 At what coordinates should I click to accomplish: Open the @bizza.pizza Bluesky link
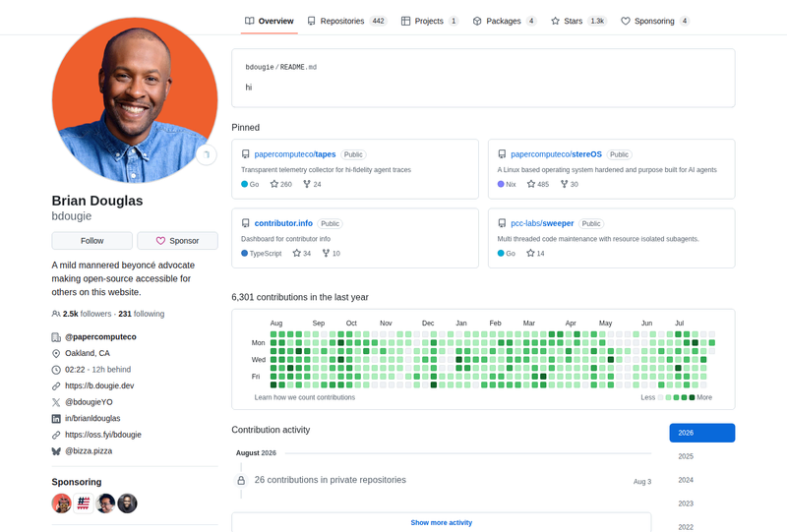[89, 450]
